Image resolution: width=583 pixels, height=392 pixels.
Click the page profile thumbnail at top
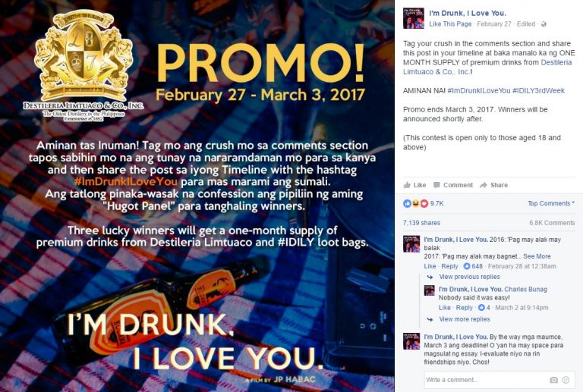(x=414, y=18)
